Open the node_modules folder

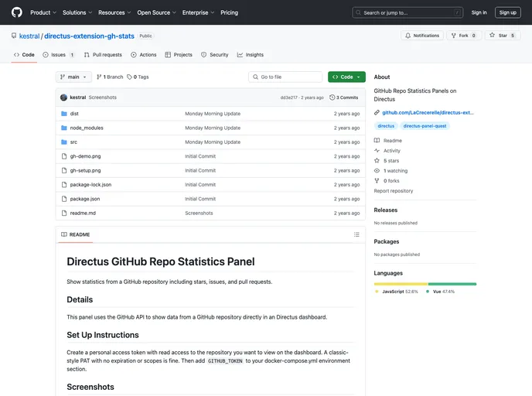click(87, 128)
